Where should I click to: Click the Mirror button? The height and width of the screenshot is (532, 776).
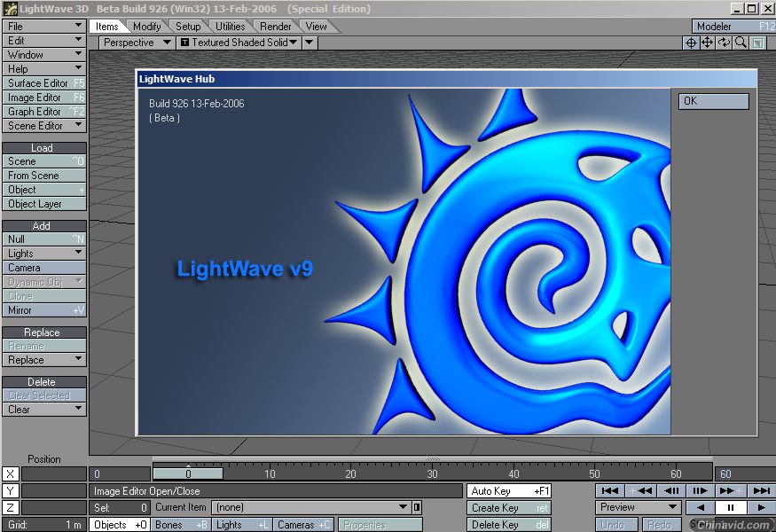[44, 310]
